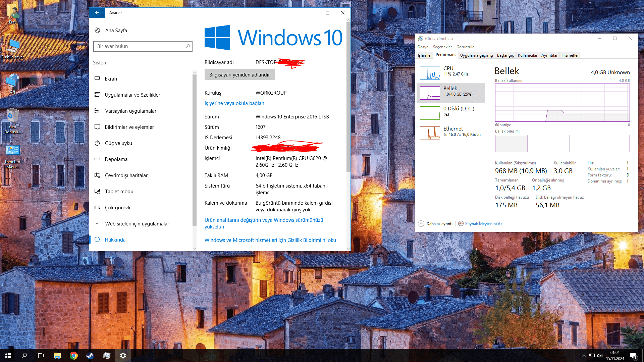Open the Görüntüle menu

[465, 47]
